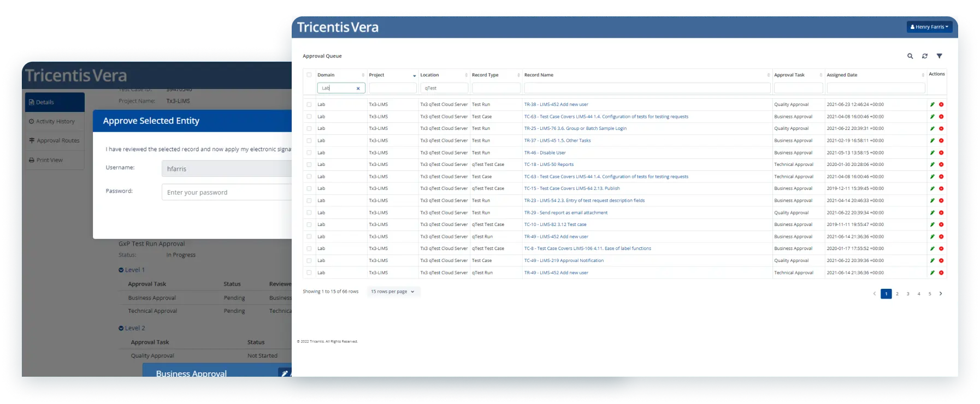Open the TR-46 - Disable User record link
Image resolution: width=980 pixels, height=404 pixels.
tap(545, 153)
